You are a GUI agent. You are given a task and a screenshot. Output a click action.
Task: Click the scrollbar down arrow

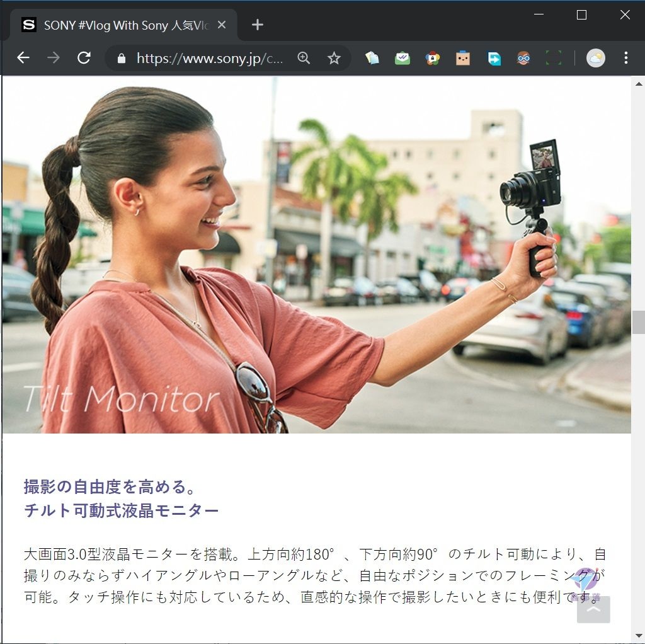pyautogui.click(x=639, y=635)
